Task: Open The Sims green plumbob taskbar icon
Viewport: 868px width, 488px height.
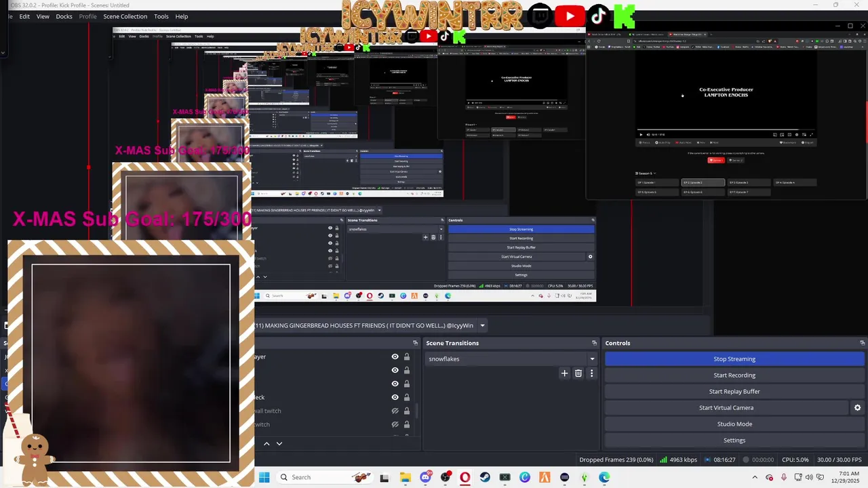Action: click(x=585, y=477)
